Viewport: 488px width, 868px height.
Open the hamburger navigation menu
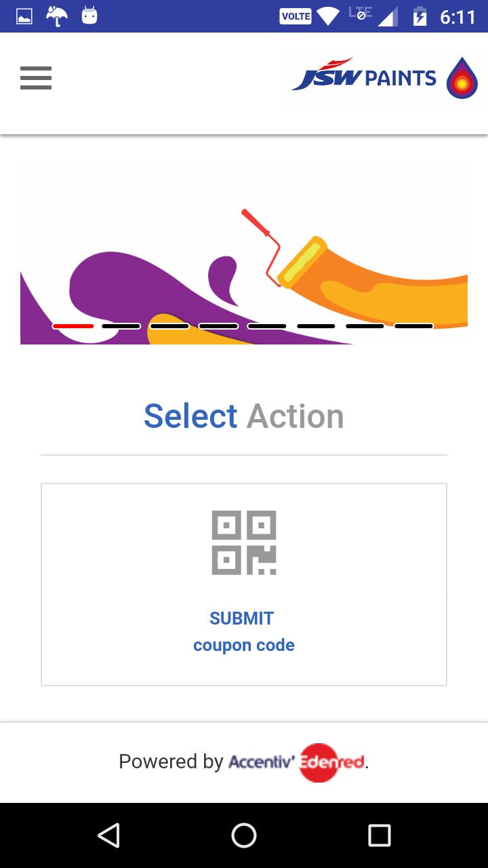click(x=36, y=78)
